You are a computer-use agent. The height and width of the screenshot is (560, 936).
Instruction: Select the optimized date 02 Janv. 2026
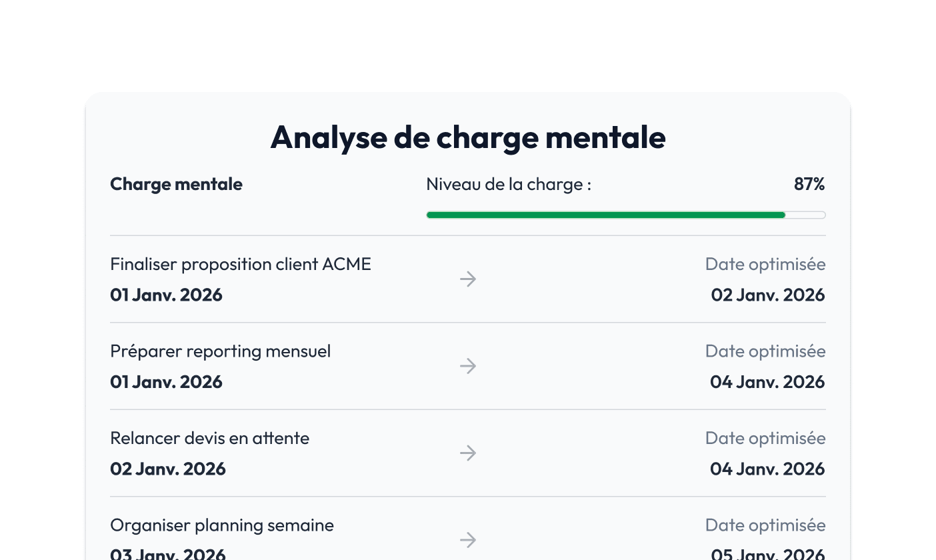coord(767,295)
